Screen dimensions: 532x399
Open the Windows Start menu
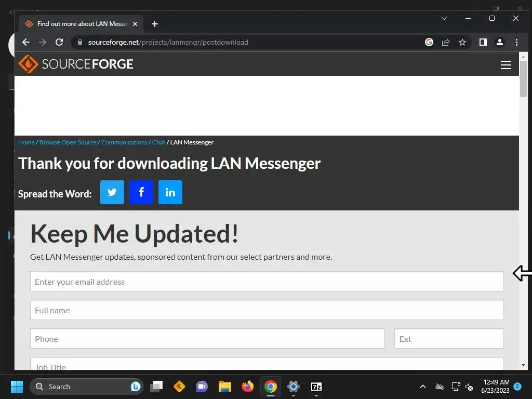pyautogui.click(x=17, y=387)
